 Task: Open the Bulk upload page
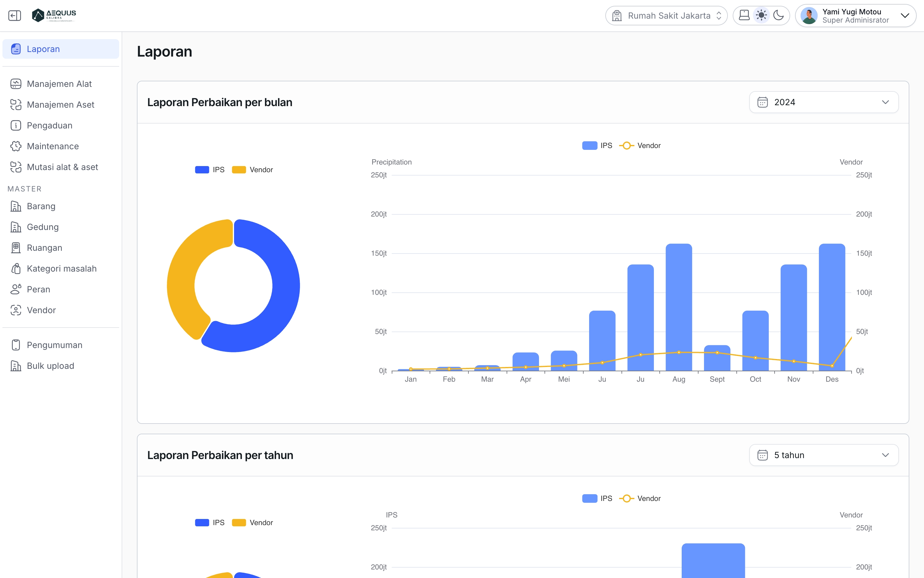[61, 366]
